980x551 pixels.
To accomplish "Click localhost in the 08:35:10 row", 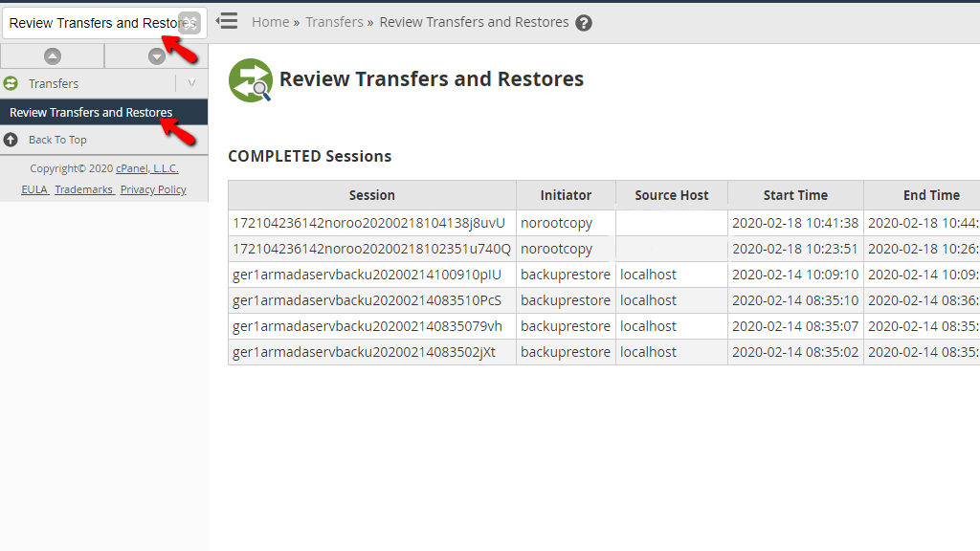I will coord(648,300).
